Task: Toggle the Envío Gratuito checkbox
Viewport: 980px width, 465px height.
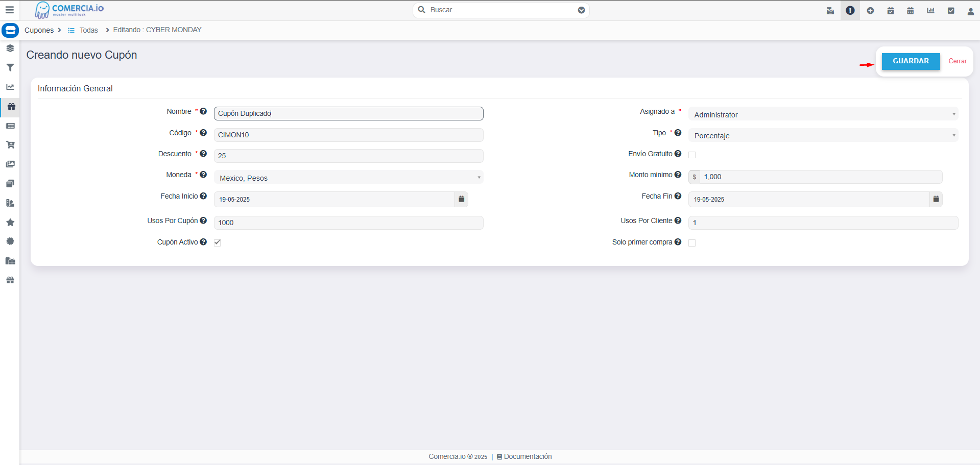Action: tap(692, 155)
